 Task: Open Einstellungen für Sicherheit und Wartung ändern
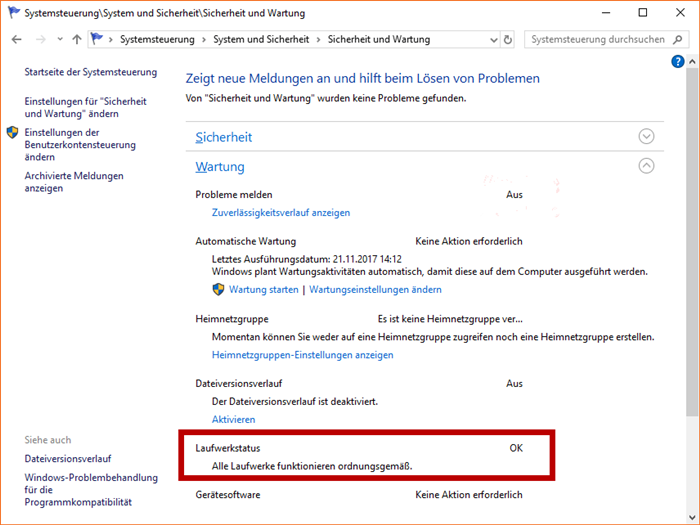(x=85, y=108)
